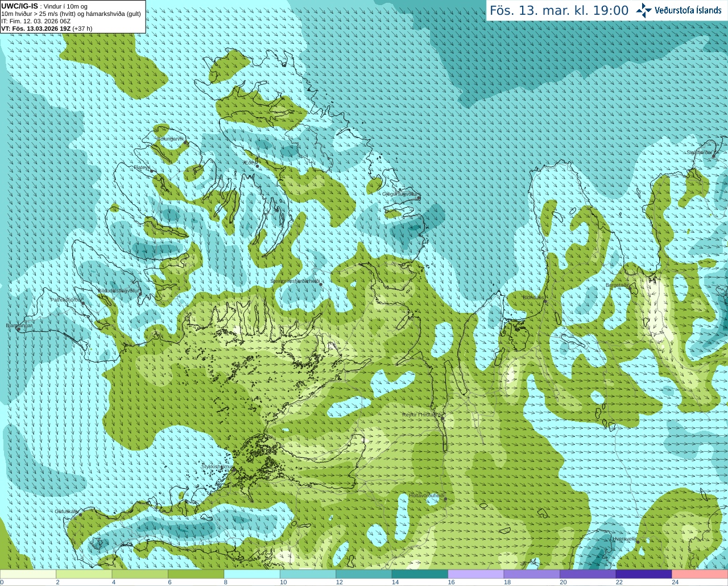The height and width of the screenshot is (586, 728).
Task: Click the Siglufjörður station label
Action: pos(700,152)
